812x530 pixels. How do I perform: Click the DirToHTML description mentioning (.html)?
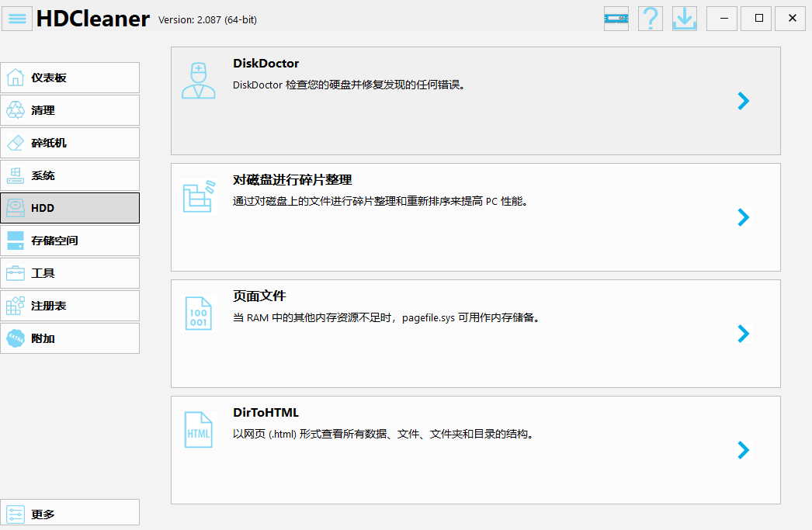pos(383,435)
